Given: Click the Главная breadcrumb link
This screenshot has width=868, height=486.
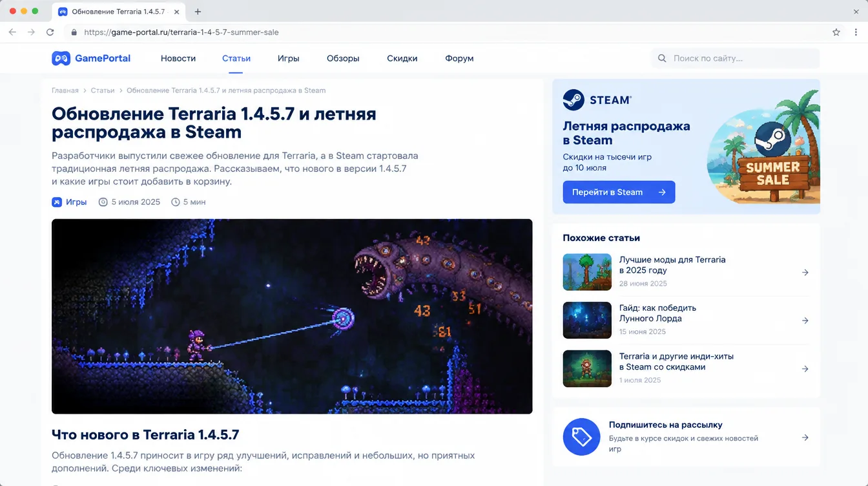Looking at the screenshot, I should pyautogui.click(x=65, y=90).
